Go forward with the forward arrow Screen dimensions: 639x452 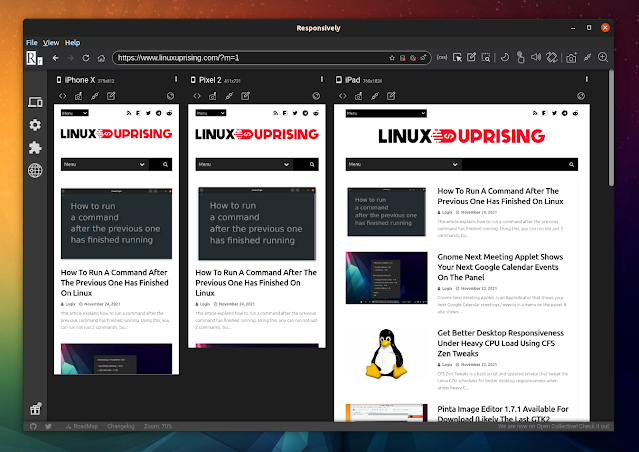[x=71, y=58]
